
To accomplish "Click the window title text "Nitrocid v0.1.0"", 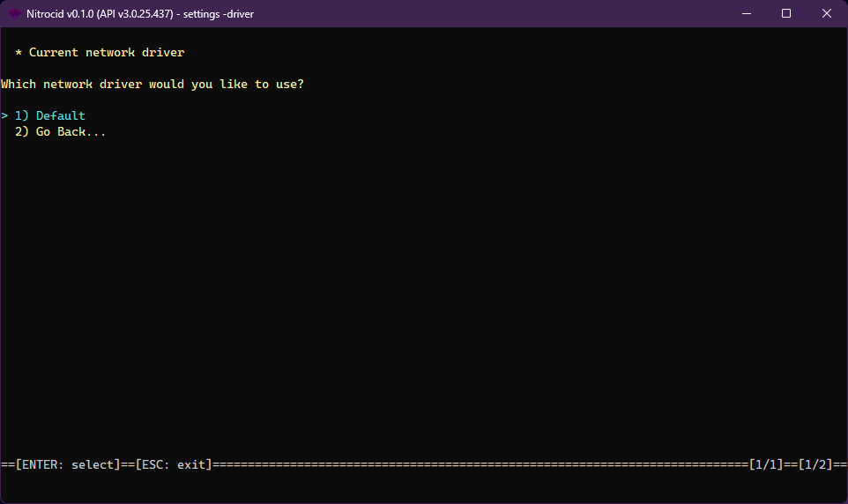I will [60, 14].
